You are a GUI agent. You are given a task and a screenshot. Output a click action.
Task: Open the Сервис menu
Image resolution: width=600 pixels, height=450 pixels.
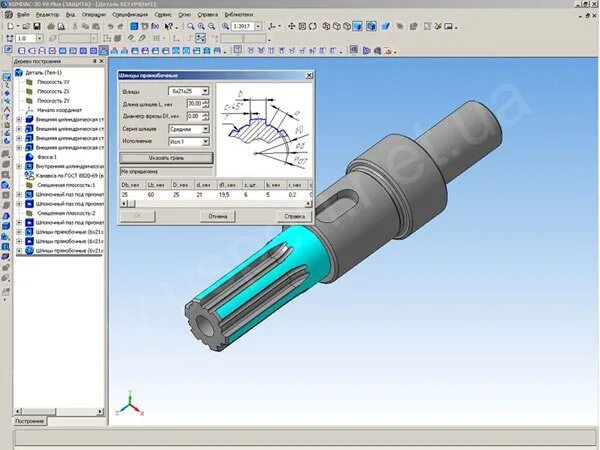[x=163, y=15]
